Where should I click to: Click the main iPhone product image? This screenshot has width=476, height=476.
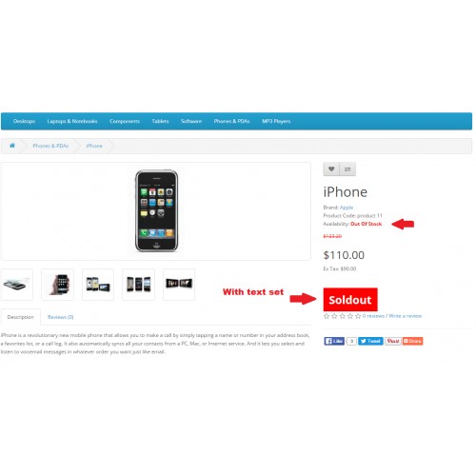[156, 210]
